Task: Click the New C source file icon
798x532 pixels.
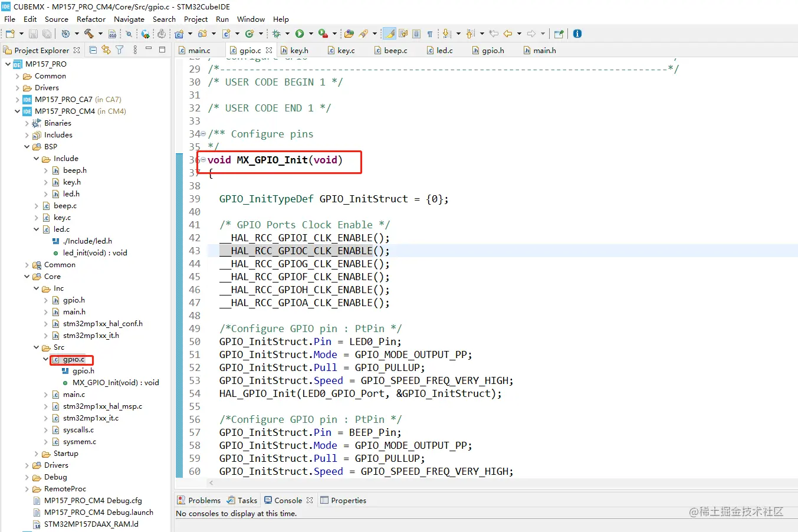Action: (226, 34)
